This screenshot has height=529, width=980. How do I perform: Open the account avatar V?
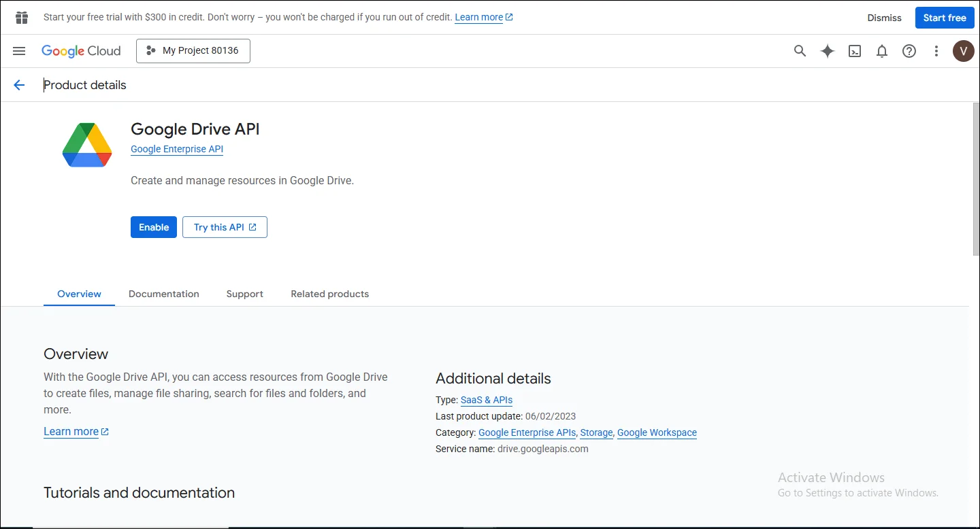pos(964,51)
